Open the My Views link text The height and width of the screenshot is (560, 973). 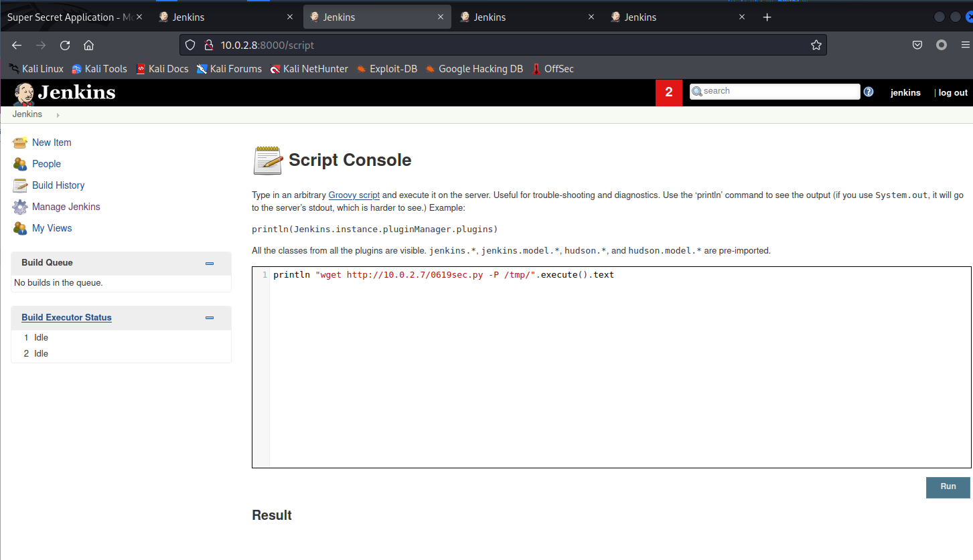click(52, 228)
